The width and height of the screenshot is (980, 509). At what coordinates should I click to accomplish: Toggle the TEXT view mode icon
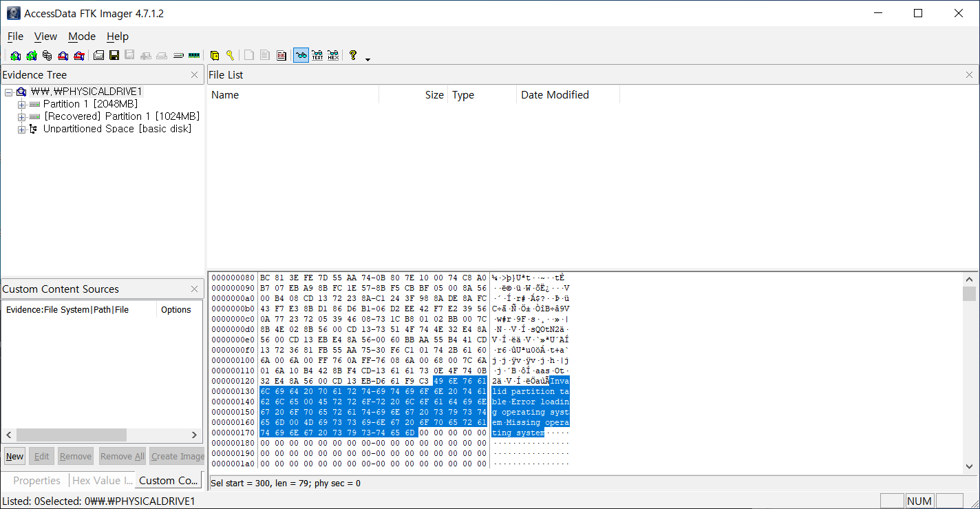pyautogui.click(x=317, y=56)
